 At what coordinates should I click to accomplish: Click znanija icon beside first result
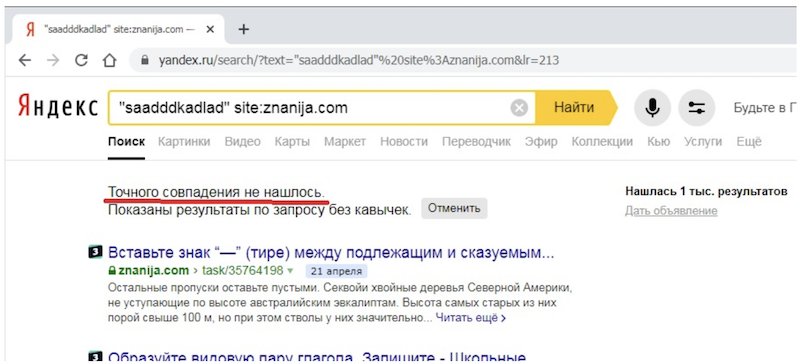95,253
